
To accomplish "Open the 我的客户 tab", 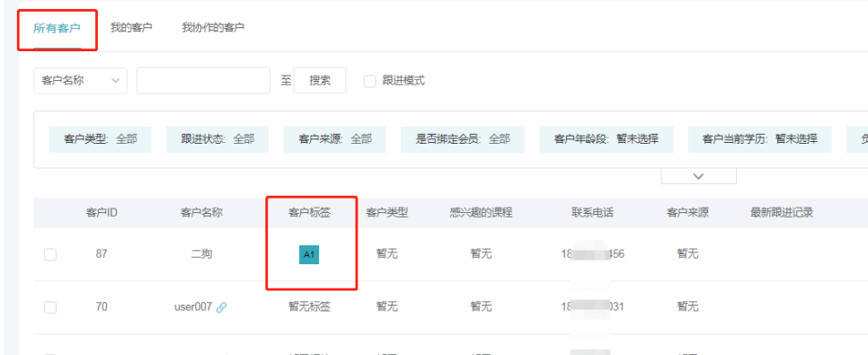I will pos(131,28).
